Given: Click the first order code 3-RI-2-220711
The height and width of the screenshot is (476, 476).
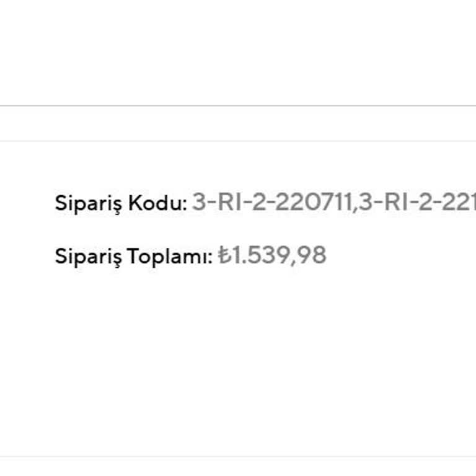Looking at the screenshot, I should click(272, 203).
